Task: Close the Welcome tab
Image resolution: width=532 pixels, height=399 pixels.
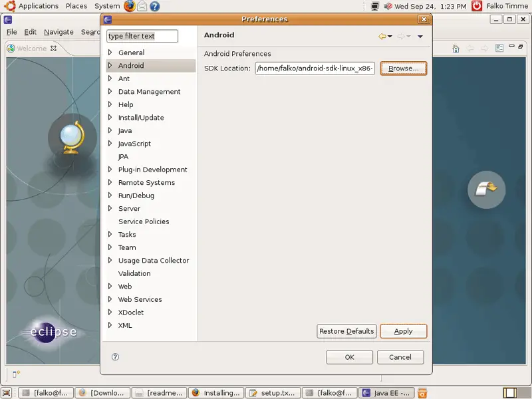Action: coord(53,49)
